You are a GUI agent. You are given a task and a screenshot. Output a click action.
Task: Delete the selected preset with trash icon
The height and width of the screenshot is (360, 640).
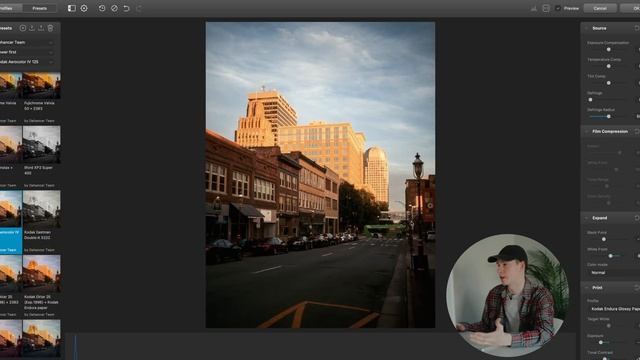pos(50,28)
